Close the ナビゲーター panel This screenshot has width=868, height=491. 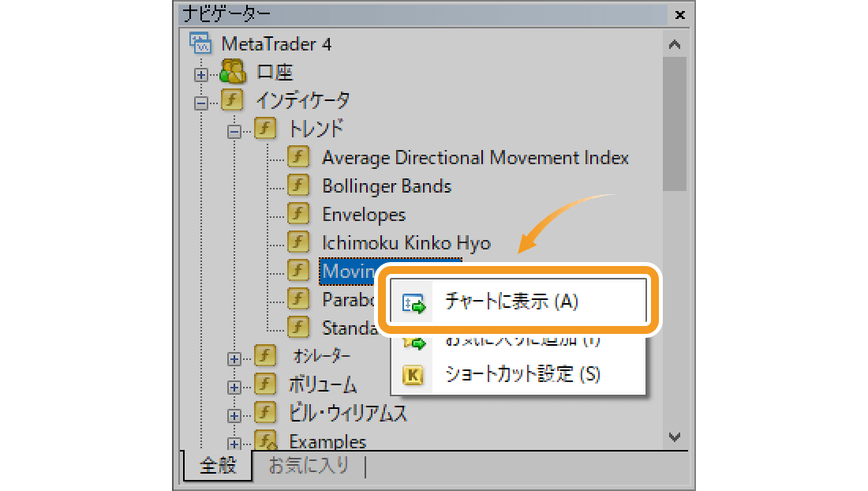click(x=679, y=15)
